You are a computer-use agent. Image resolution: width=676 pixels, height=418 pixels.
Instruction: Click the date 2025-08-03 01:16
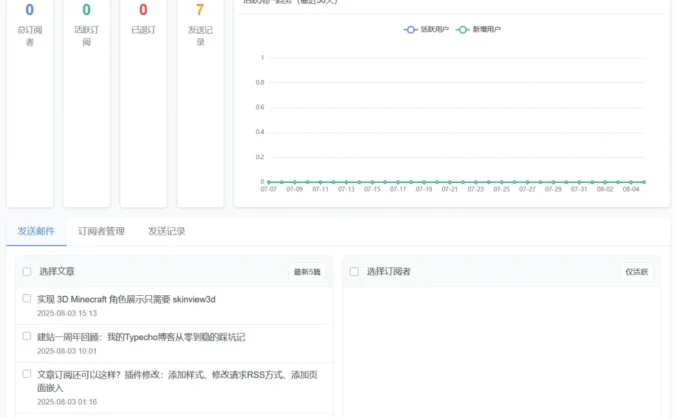tap(67, 402)
